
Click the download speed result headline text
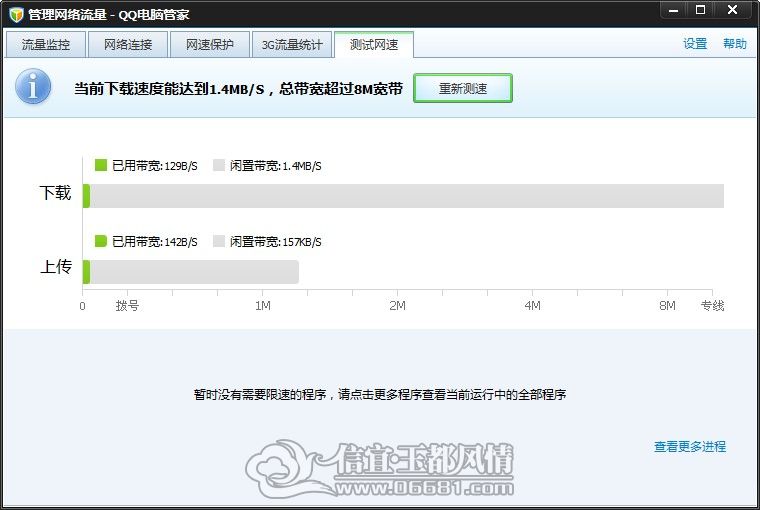[238, 89]
